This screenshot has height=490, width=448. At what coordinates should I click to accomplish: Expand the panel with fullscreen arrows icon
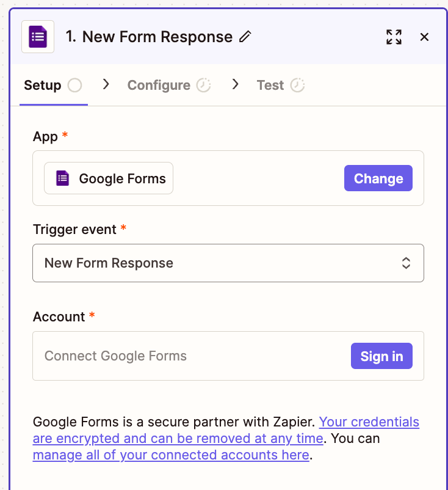(x=394, y=37)
